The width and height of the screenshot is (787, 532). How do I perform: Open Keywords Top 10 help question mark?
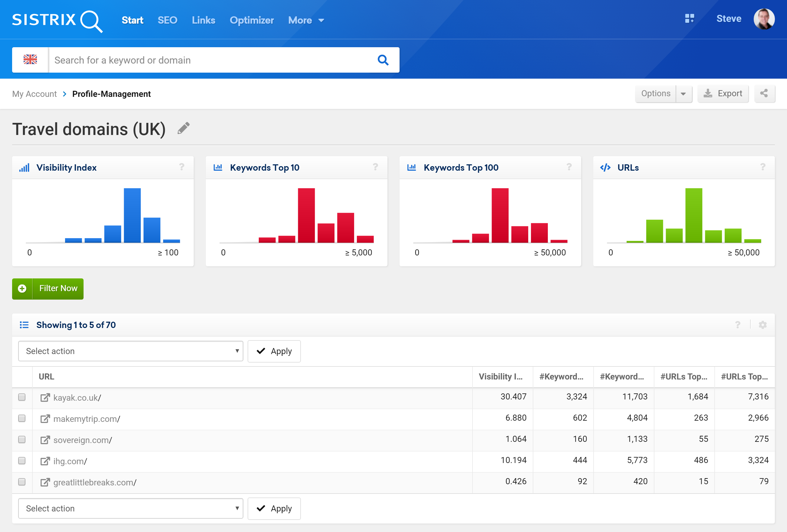pos(375,167)
